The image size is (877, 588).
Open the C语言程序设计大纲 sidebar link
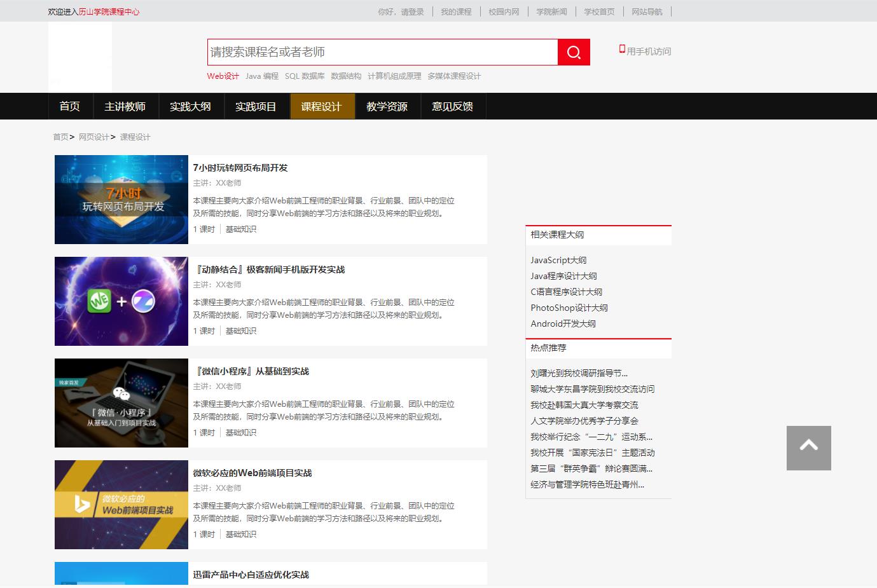(x=566, y=292)
